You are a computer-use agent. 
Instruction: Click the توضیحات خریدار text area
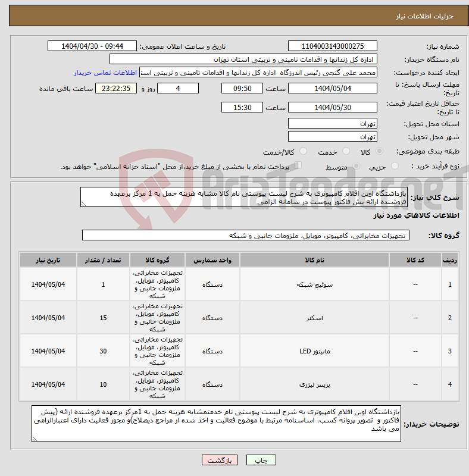216,424
